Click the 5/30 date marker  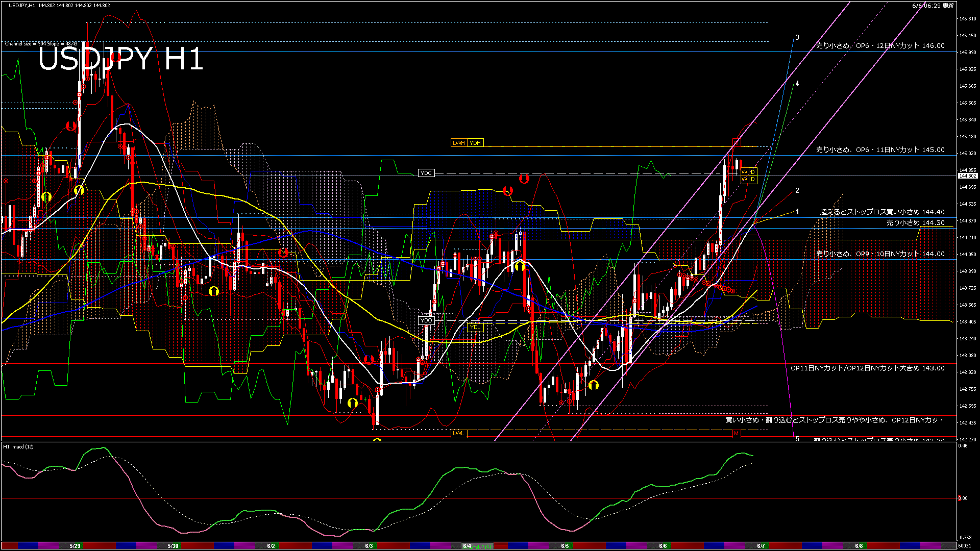(x=173, y=546)
